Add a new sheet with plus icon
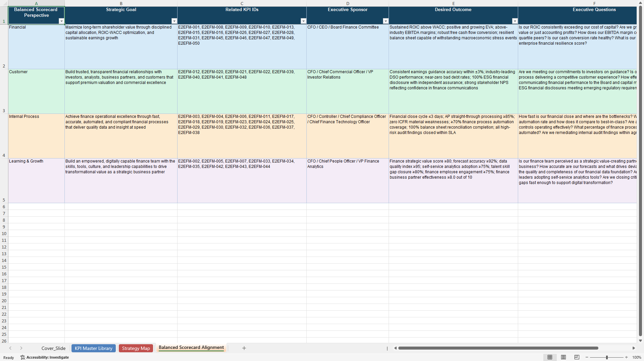 244,348
